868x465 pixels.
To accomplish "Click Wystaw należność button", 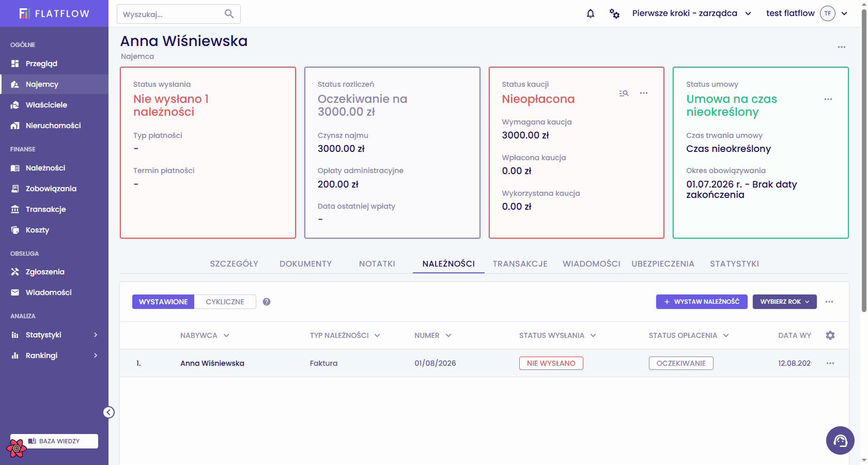I will [702, 302].
